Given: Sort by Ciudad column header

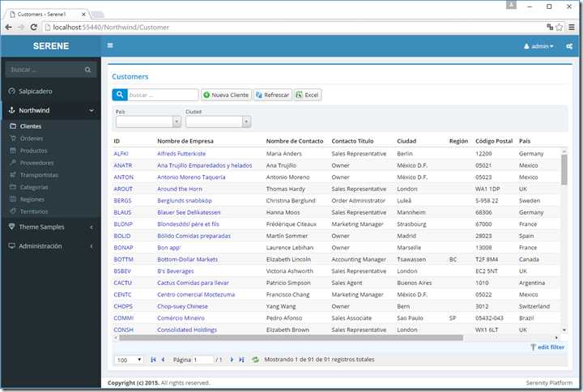Looking at the screenshot, I should pos(406,141).
